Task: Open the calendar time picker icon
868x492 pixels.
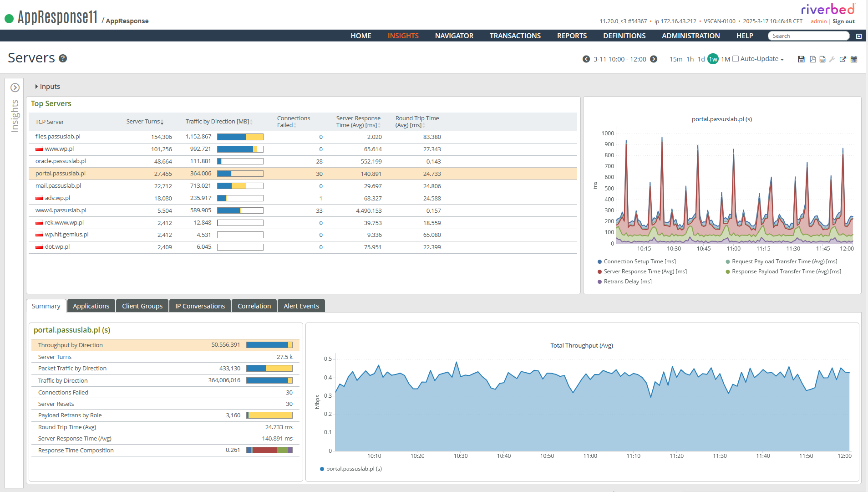Action: tap(854, 59)
